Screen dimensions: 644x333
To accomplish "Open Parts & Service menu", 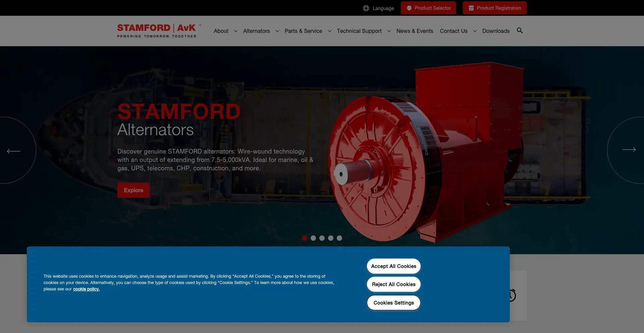I will 303,31.
